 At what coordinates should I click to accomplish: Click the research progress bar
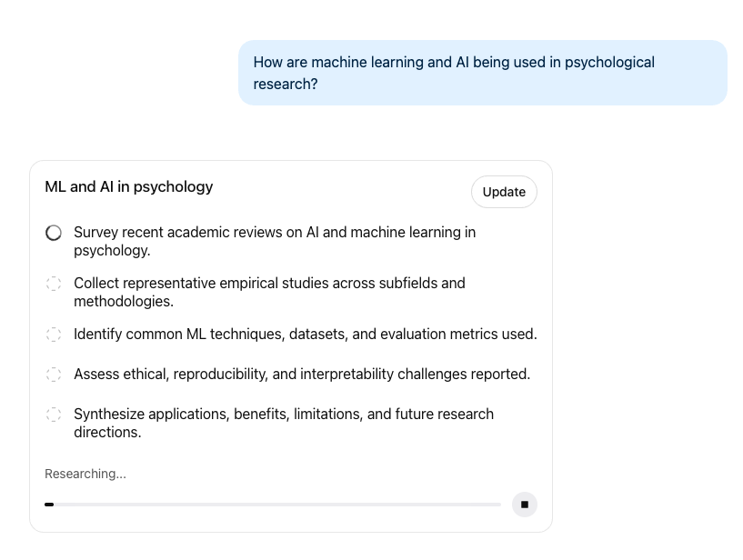(273, 505)
